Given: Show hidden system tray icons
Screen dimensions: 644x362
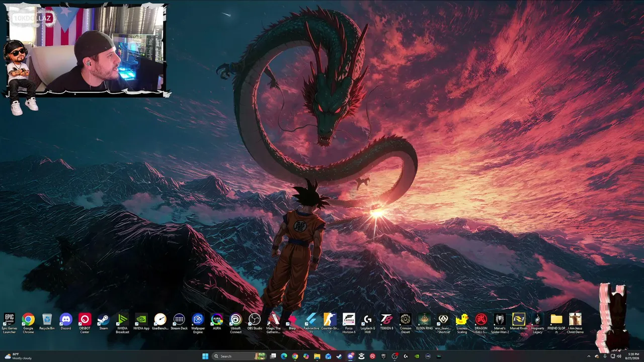Looking at the screenshot, I should [x=589, y=356].
